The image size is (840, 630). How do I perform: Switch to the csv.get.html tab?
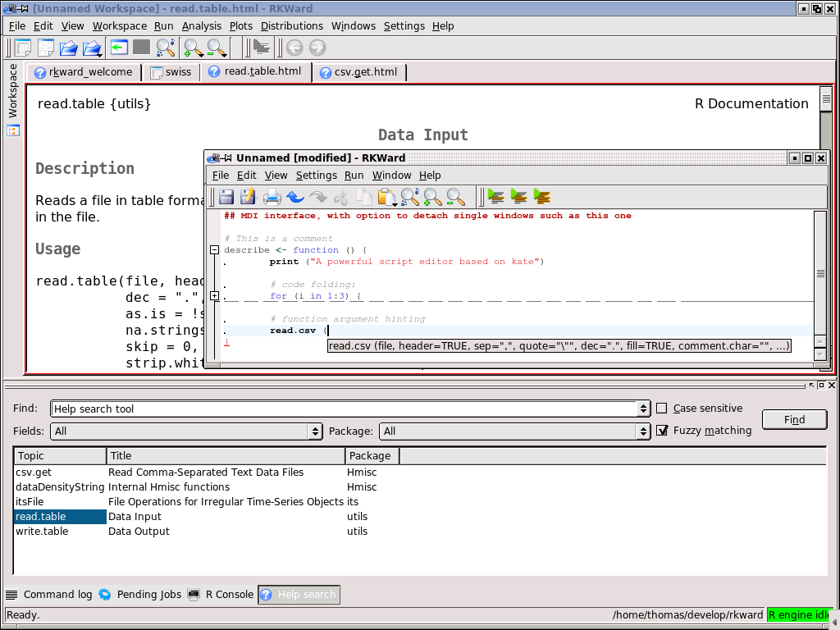[359, 72]
